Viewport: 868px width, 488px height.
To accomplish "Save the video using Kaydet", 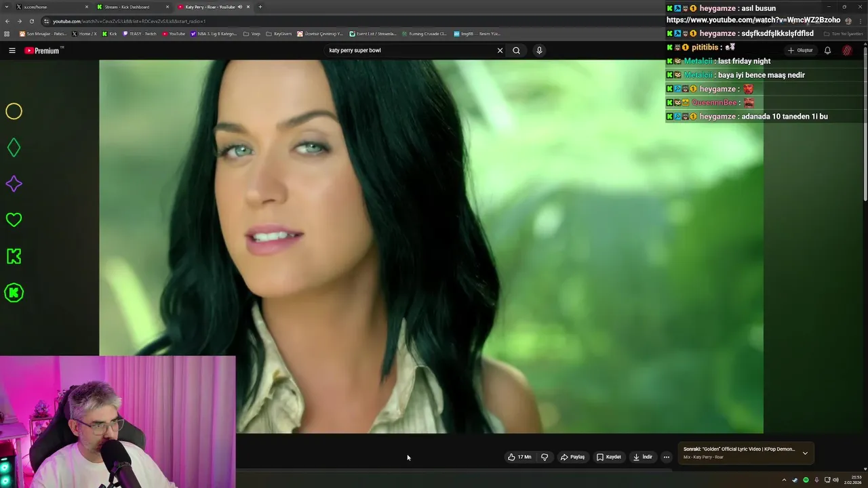I will 609,457.
